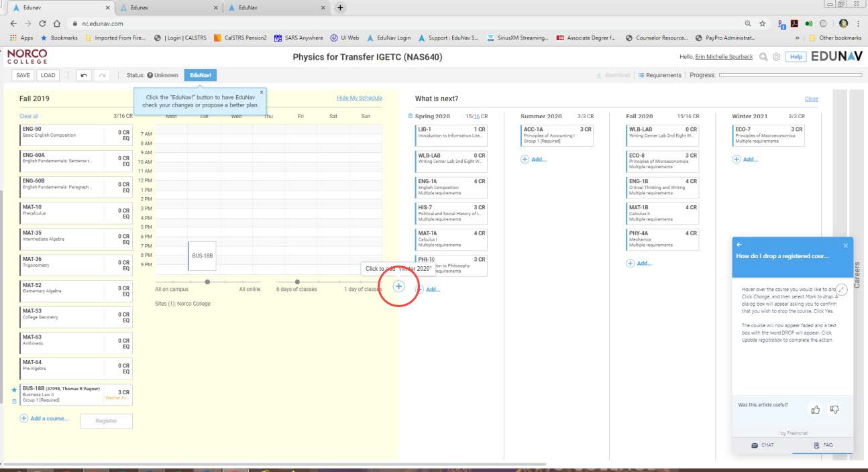Click thumbs up on the help article

(816, 409)
